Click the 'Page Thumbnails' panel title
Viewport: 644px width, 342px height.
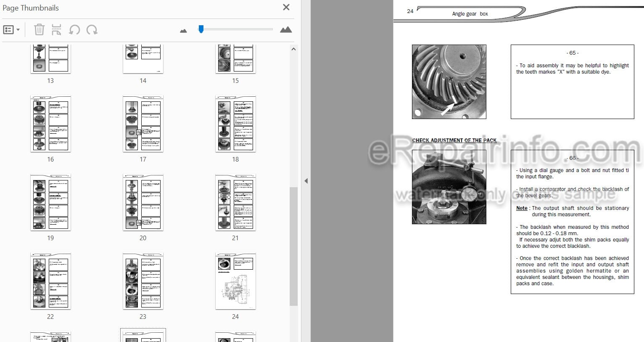pyautogui.click(x=31, y=8)
